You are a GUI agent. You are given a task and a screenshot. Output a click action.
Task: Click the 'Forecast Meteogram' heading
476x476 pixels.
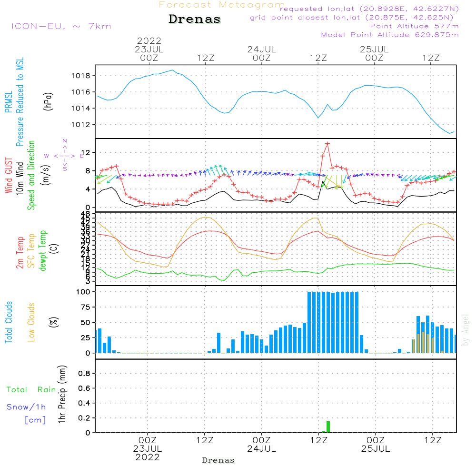tap(222, 5)
